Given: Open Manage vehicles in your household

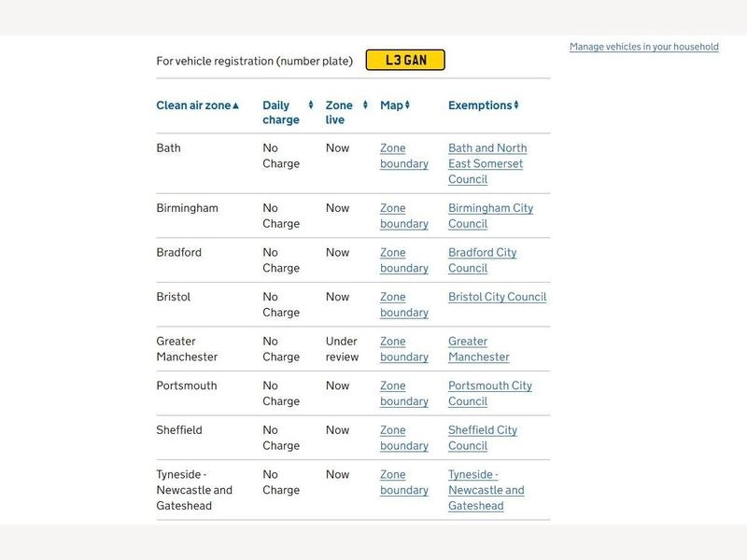Looking at the screenshot, I should 644,47.
